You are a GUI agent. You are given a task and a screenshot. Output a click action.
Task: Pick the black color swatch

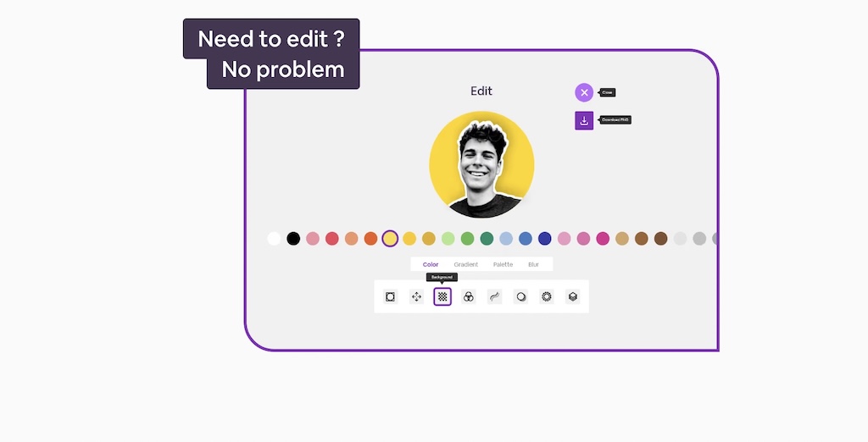[293, 239]
